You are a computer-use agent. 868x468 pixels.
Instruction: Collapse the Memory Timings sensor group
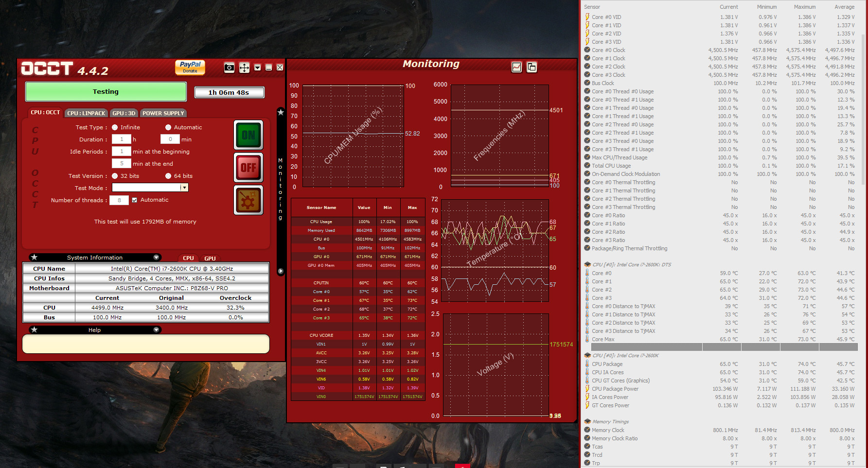tap(587, 422)
